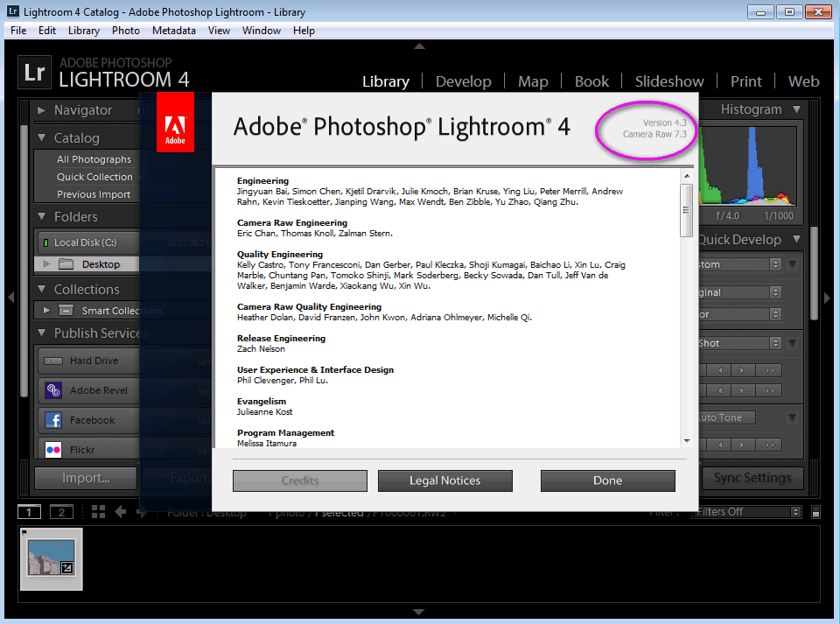The height and width of the screenshot is (624, 840).
Task: Click the flag marker on thumbnail
Action: tap(24, 532)
